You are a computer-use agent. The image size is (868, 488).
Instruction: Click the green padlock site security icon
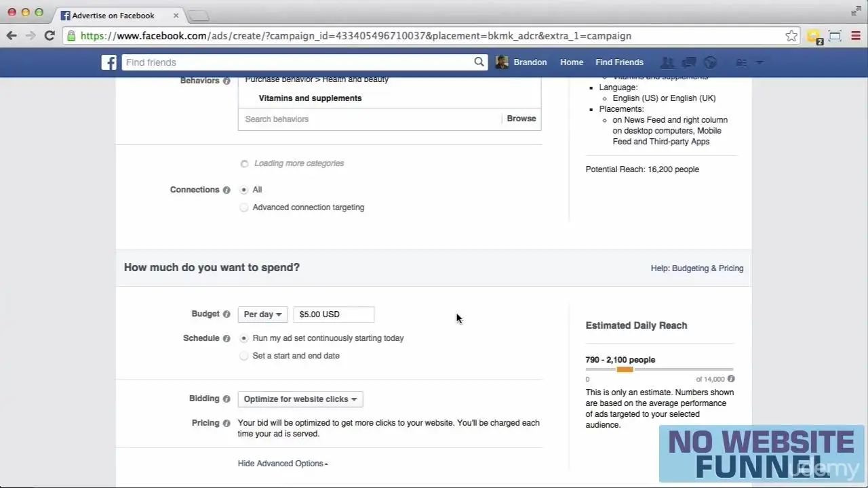tap(71, 36)
